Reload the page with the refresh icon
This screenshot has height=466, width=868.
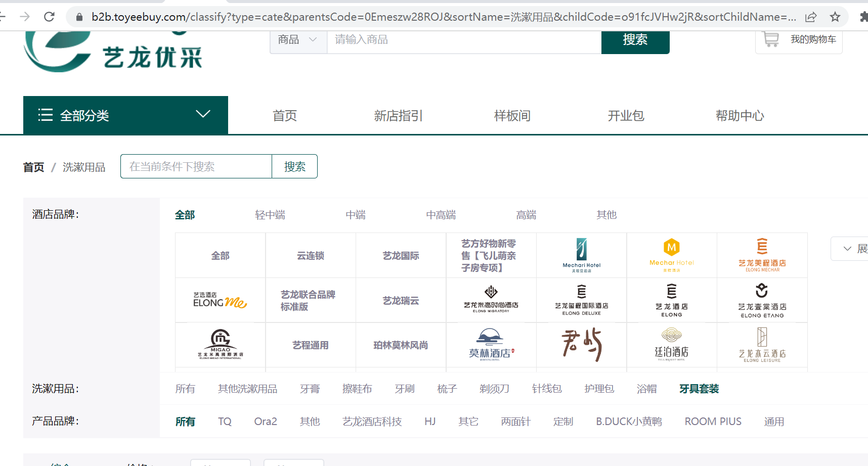click(49, 17)
